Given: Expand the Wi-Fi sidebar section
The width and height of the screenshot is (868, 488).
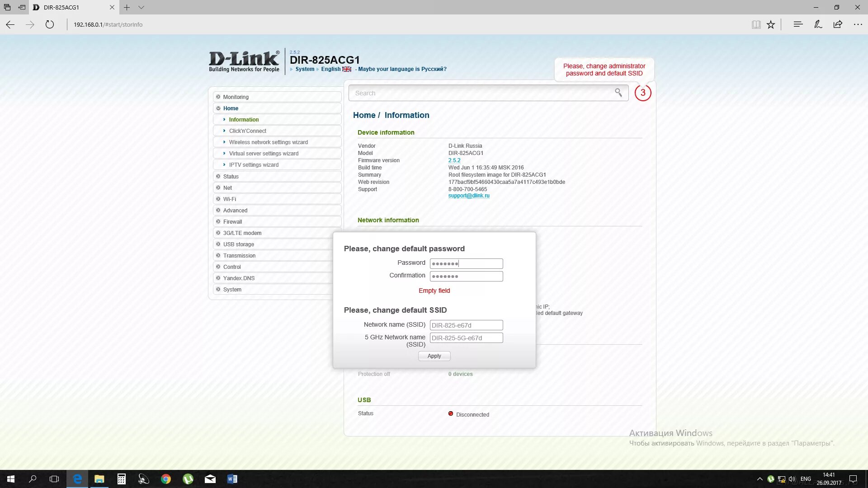Looking at the screenshot, I should [229, 199].
